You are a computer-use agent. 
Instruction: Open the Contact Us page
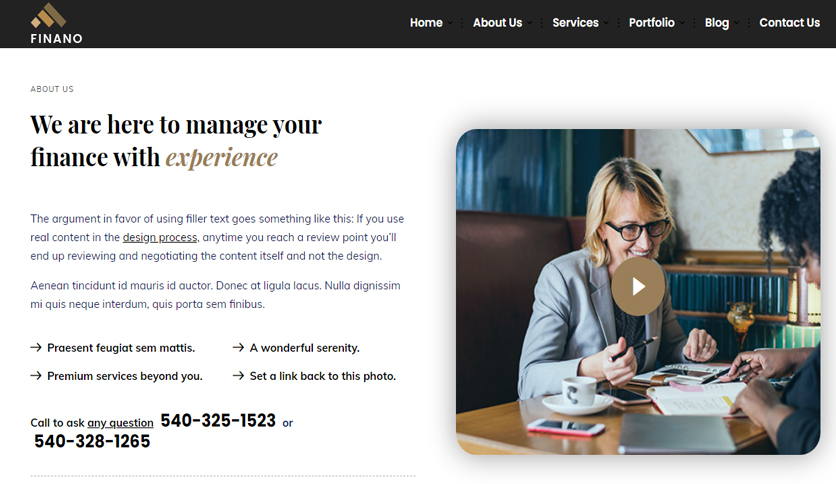click(x=790, y=23)
